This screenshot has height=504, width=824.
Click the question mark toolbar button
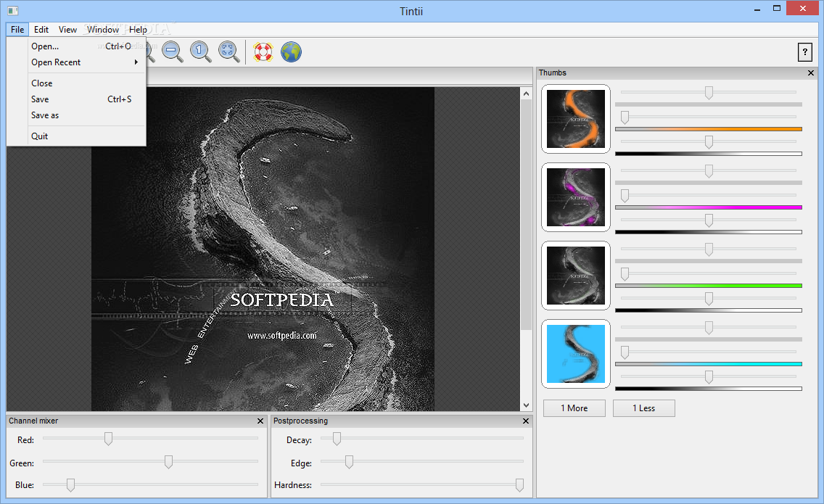[804, 52]
